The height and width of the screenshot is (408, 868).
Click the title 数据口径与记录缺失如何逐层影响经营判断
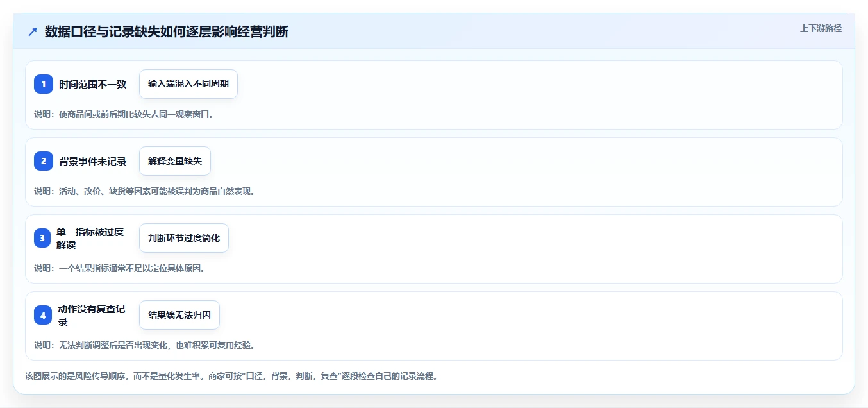pyautogui.click(x=167, y=31)
